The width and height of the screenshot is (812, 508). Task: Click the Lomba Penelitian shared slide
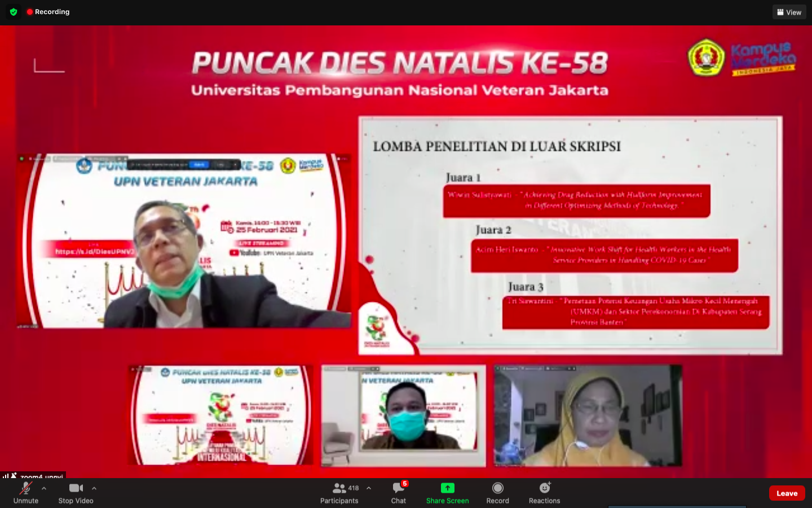point(570,235)
